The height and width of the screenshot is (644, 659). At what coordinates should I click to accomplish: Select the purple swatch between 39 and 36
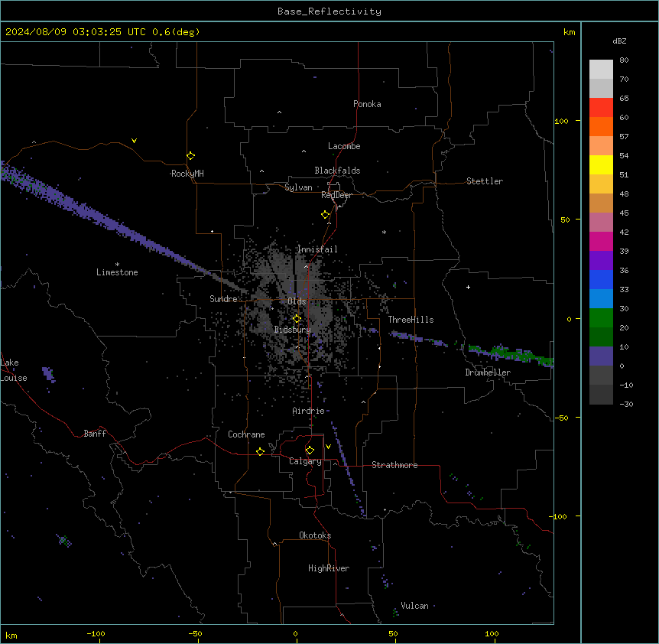click(601, 260)
